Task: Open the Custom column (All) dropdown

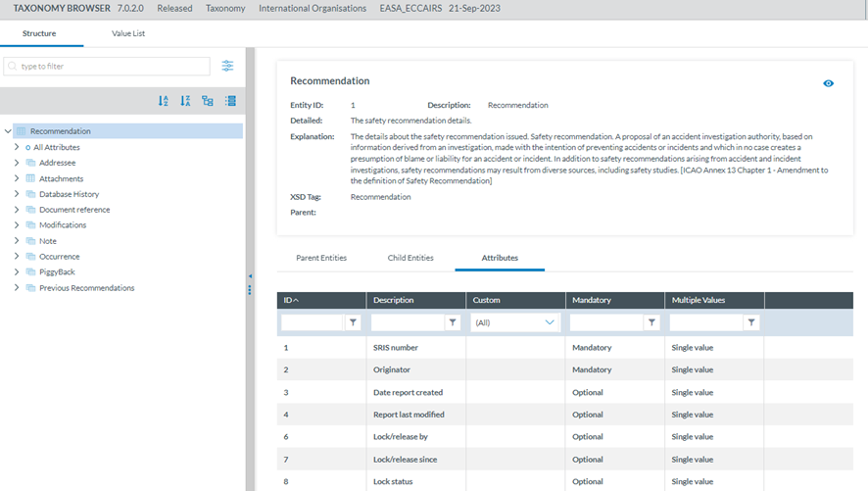Action: (515, 321)
